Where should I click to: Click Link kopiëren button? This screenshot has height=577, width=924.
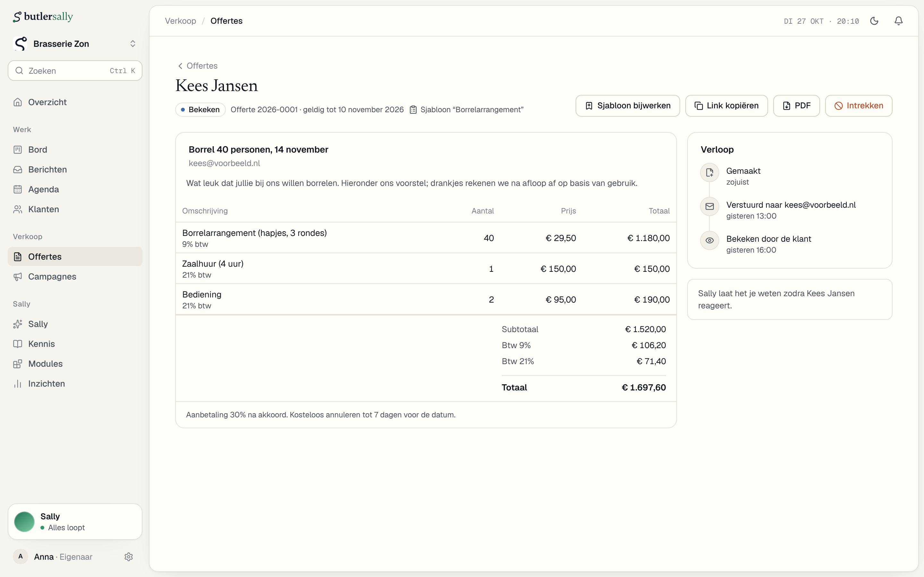[726, 106]
